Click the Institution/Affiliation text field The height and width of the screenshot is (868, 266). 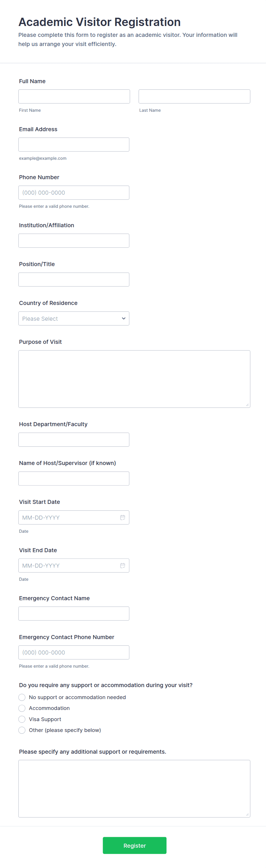(x=74, y=241)
